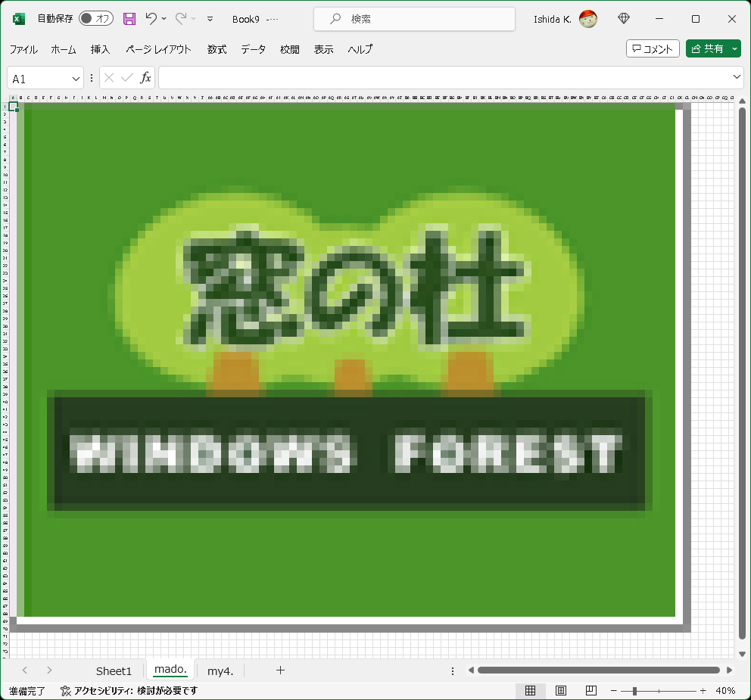
Task: Click the accessibility checker icon in the status bar
Action: pos(67,689)
